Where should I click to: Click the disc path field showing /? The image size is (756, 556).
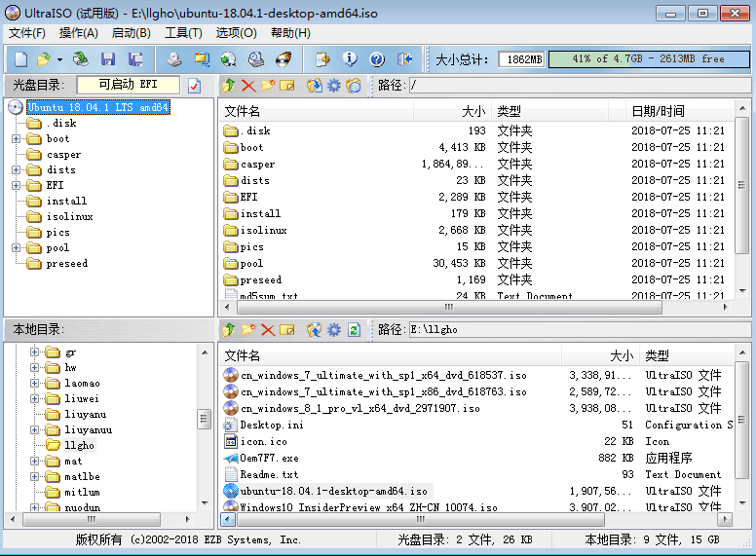(580, 86)
